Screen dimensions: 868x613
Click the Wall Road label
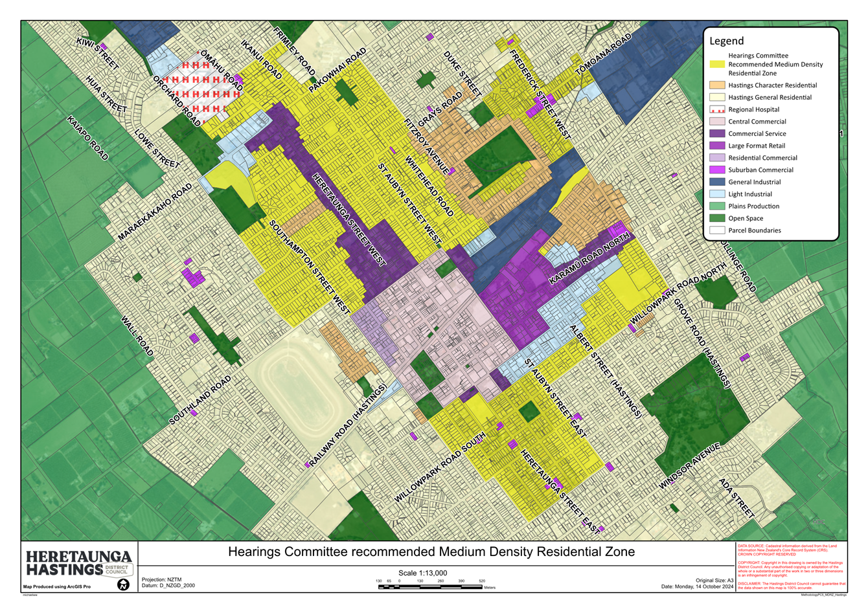coord(137,335)
